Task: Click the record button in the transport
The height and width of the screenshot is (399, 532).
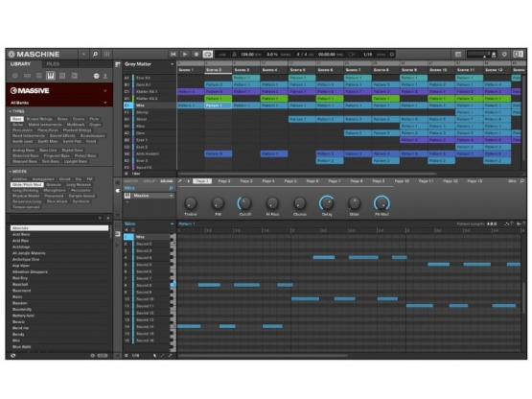Action: pos(197,55)
